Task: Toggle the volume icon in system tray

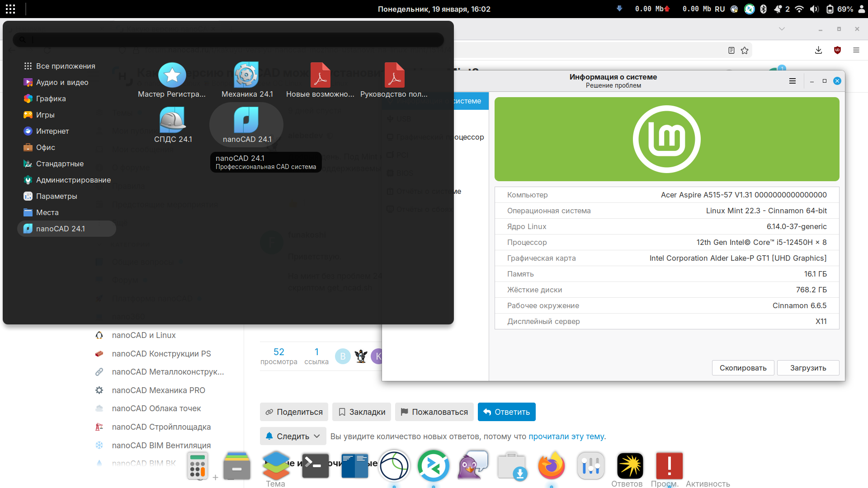Action: click(814, 9)
